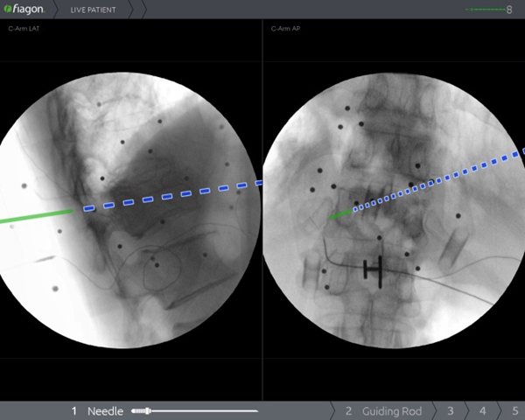Viewport: 525px width, 420px height.
Task: Click the blue dotted trajectory in the AP view
Action: (x=437, y=181)
